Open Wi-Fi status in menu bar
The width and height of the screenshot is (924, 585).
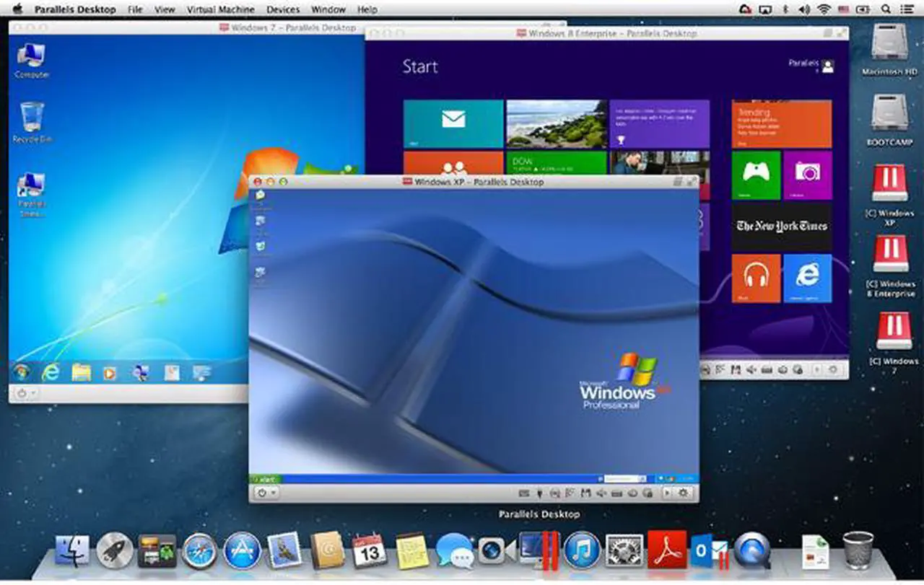[824, 9]
